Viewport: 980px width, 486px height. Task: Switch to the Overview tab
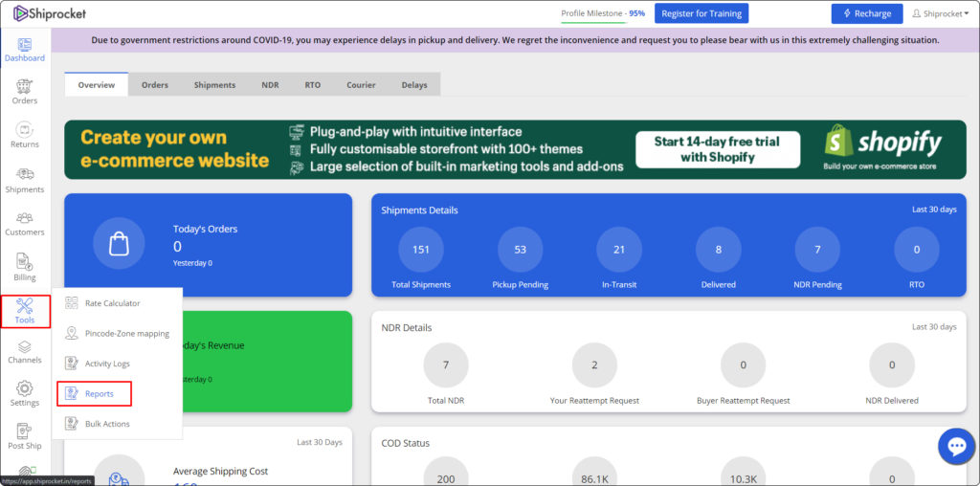click(x=97, y=85)
